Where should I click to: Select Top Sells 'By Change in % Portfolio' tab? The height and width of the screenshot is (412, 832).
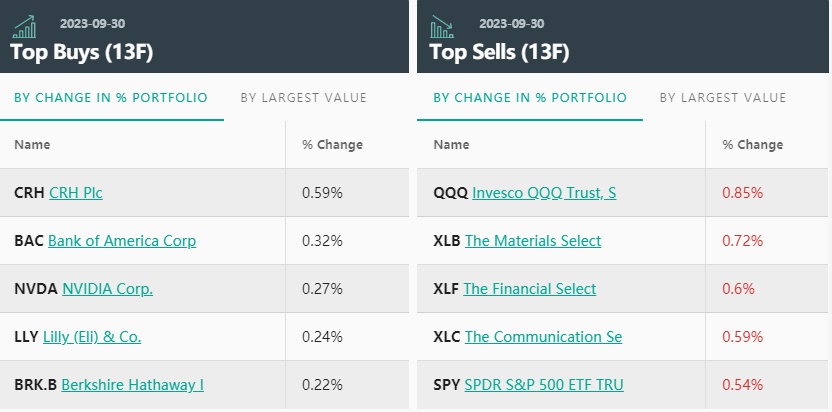coord(530,98)
